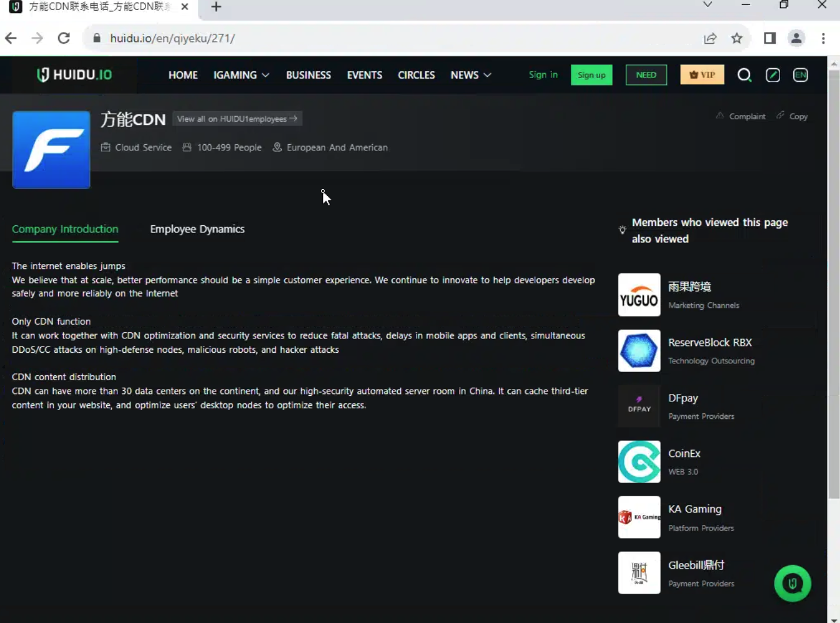Click the ReserveBlock RBX hexagon logo
Viewport: 840px width, 623px height.
pos(639,351)
